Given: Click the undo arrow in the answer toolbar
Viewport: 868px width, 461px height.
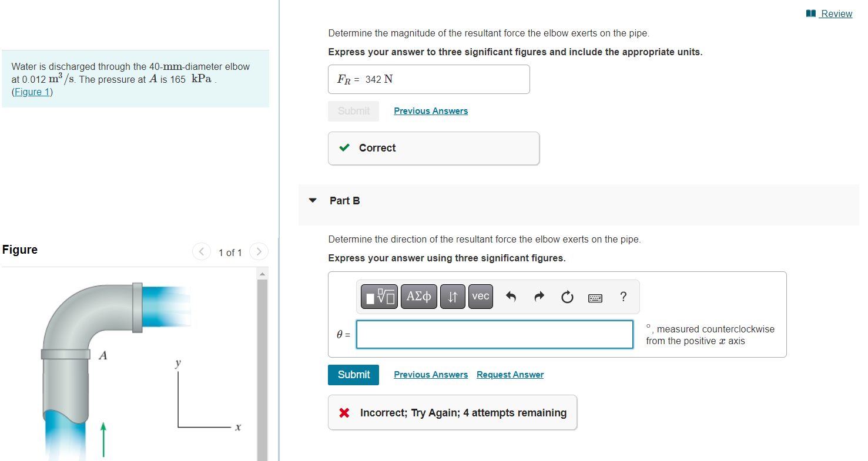Looking at the screenshot, I should pyautogui.click(x=511, y=297).
